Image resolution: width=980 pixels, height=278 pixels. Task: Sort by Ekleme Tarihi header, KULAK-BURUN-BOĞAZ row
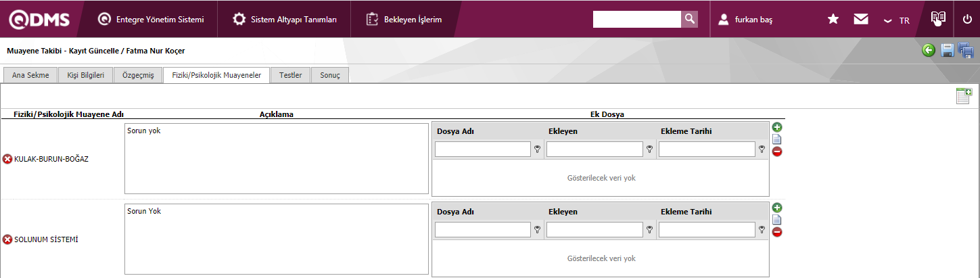pos(686,131)
